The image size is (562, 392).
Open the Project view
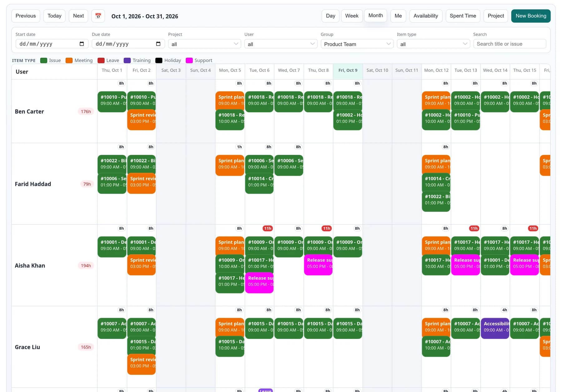click(x=496, y=16)
